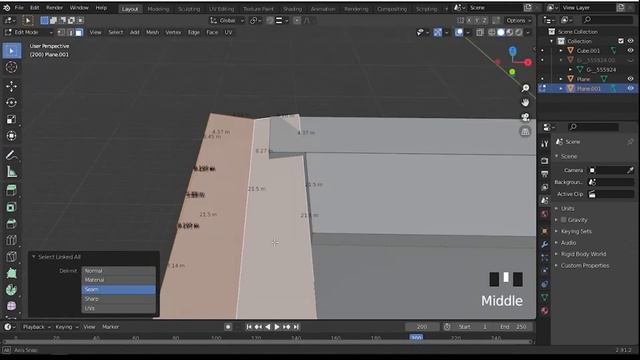Screen dimensions: 640x360
Task: Switch to rendered viewport shading
Action: click(519, 32)
